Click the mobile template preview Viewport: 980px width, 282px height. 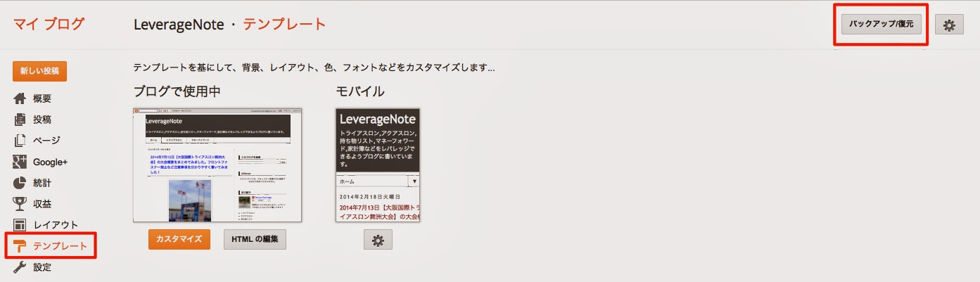[378, 165]
